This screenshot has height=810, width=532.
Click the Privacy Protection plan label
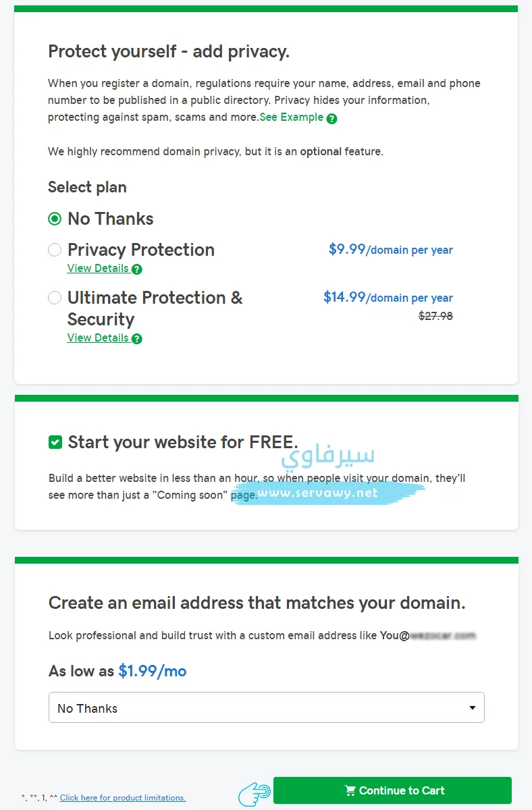coord(141,250)
